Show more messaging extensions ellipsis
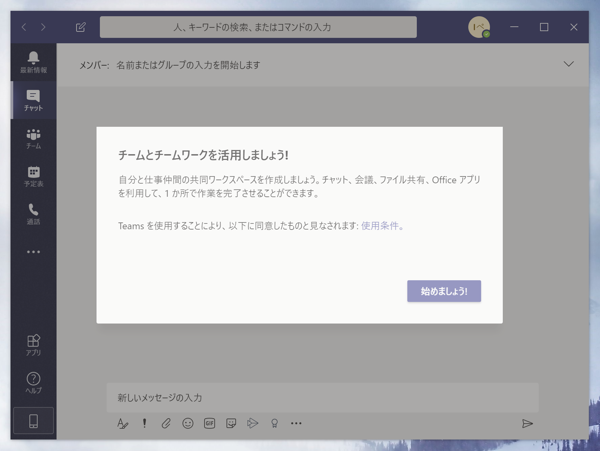Viewport: 600px width, 451px height. point(296,423)
